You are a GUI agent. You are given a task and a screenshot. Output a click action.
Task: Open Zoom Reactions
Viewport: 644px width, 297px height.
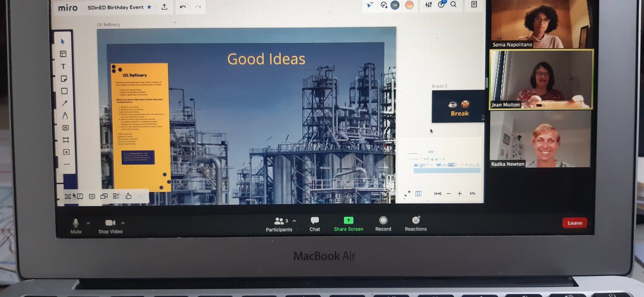click(416, 224)
